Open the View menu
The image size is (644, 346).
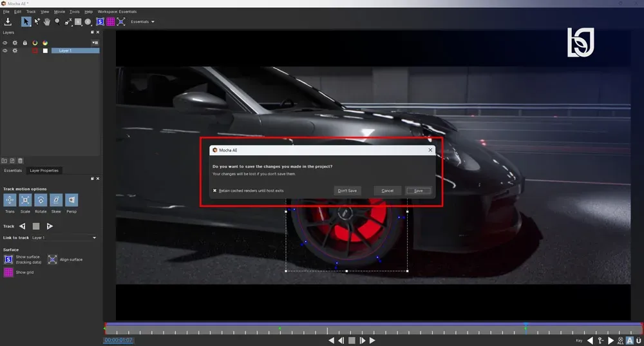pyautogui.click(x=45, y=12)
